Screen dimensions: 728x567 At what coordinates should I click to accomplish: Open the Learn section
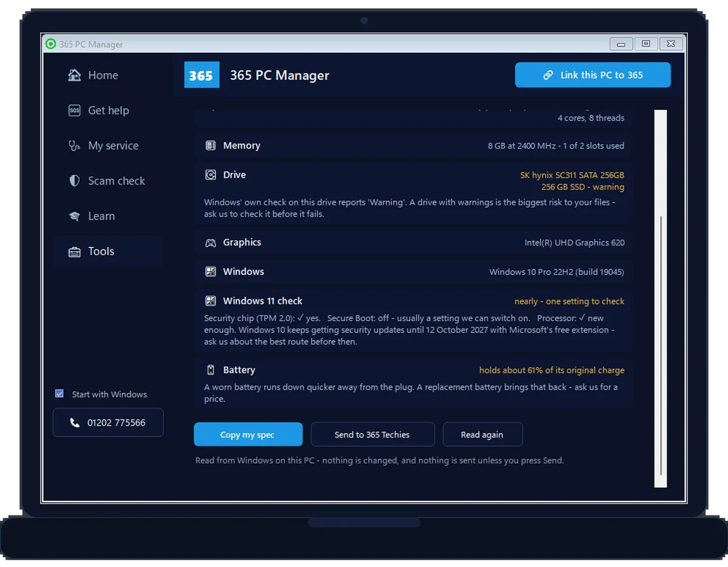pyautogui.click(x=108, y=216)
